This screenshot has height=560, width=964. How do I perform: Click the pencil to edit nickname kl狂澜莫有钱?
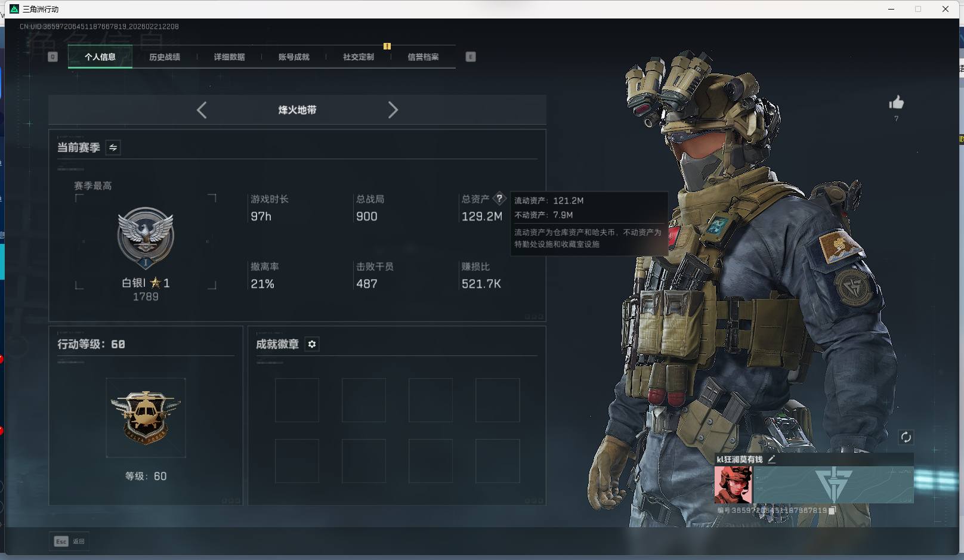[773, 460]
